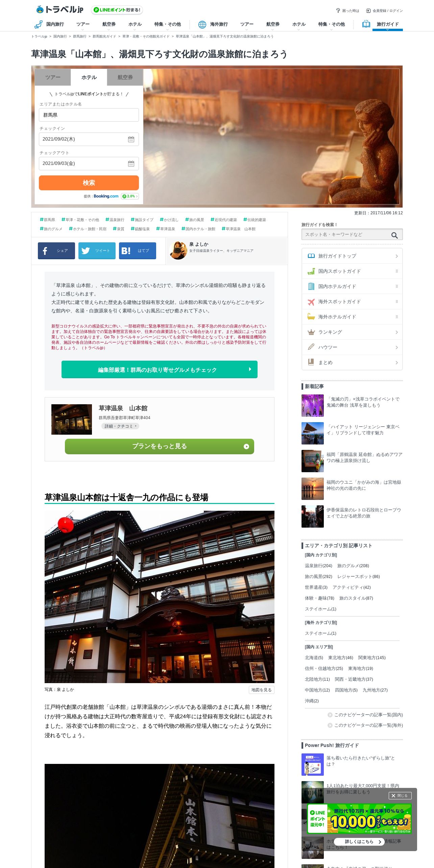The image size is (434, 868).
Task: Open 鬼滅の刃×浅草コラボ article thumbnail
Action: (x=313, y=406)
